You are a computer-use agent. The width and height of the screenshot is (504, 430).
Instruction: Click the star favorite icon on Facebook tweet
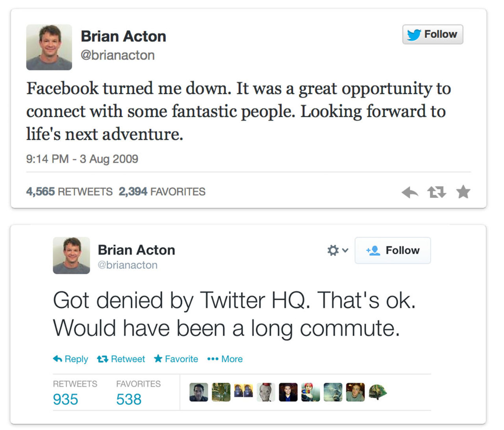(463, 192)
